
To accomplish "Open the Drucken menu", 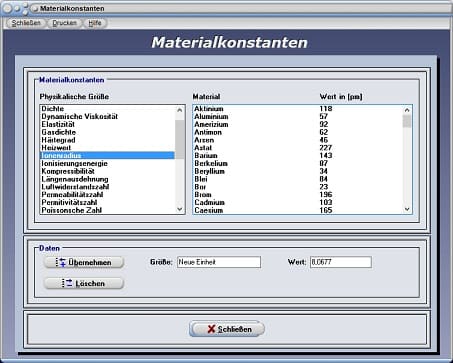I will click(x=65, y=23).
